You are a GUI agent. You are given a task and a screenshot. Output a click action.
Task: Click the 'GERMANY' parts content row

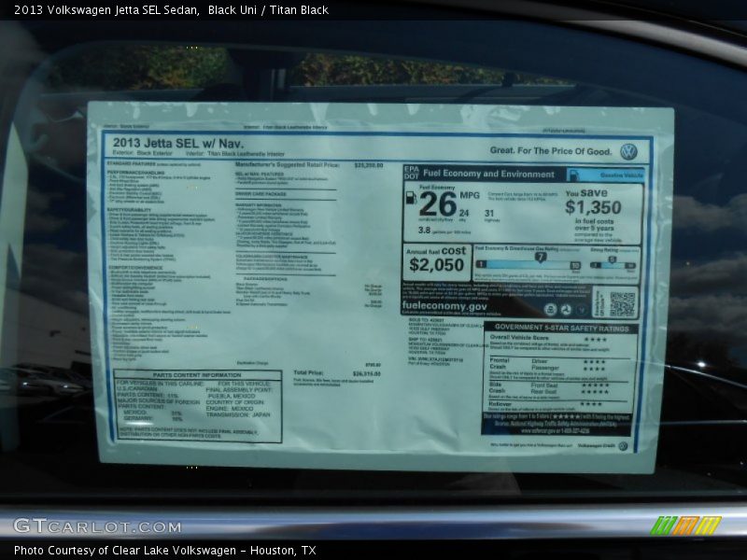click(x=153, y=418)
